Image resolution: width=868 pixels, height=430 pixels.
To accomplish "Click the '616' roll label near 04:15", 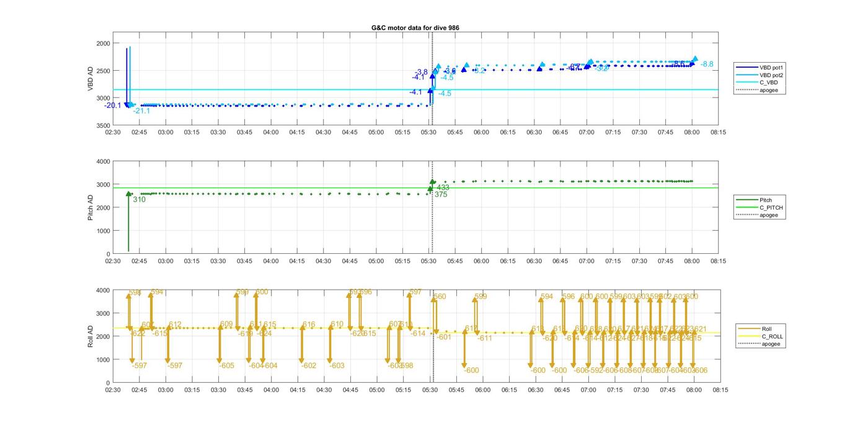I will 309,325.
